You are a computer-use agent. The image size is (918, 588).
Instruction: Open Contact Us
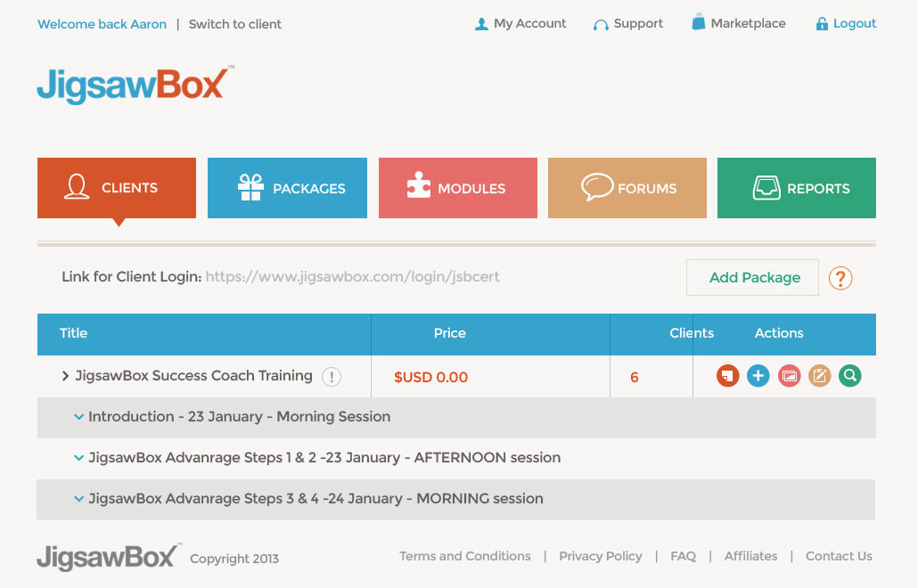point(839,556)
